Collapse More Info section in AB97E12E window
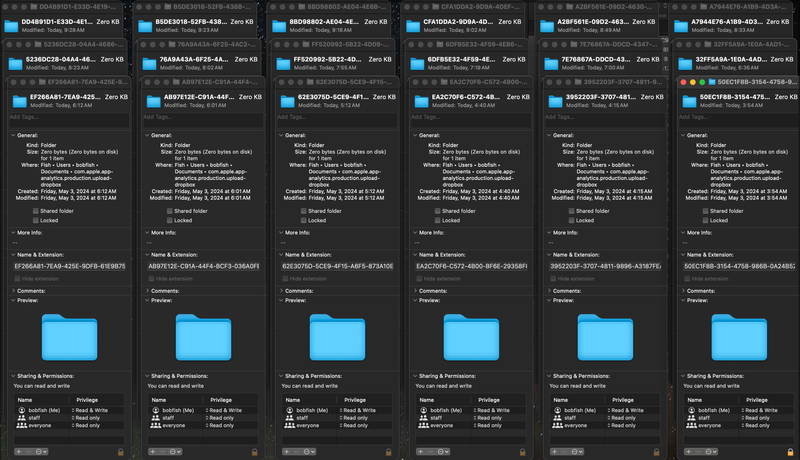Screen dimensions: 800x460 pyautogui.click(x=147, y=233)
